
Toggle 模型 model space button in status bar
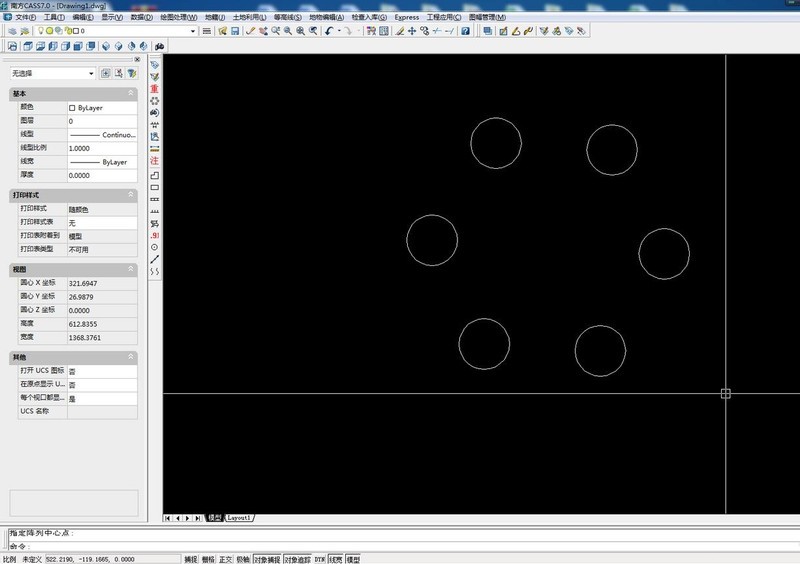point(353,559)
